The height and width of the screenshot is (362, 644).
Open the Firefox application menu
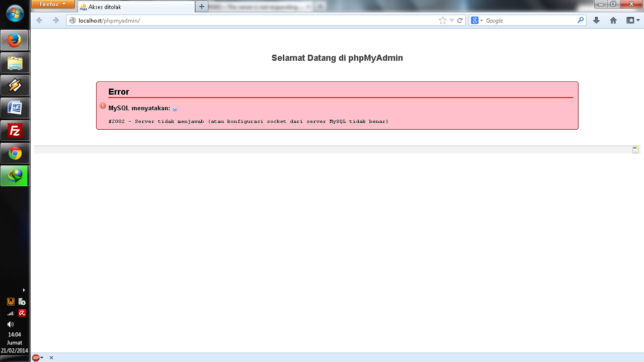click(x=53, y=4)
